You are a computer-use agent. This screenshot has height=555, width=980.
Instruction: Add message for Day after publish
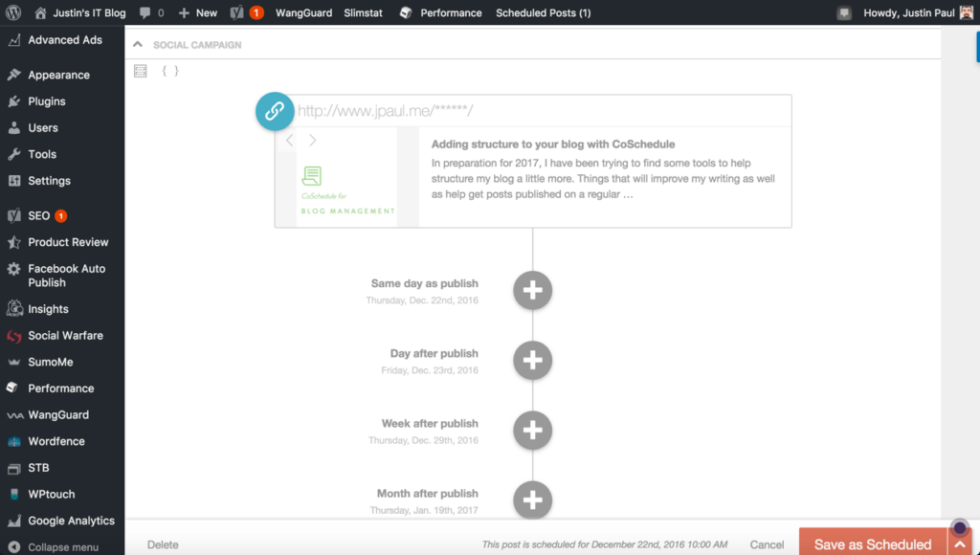click(532, 360)
